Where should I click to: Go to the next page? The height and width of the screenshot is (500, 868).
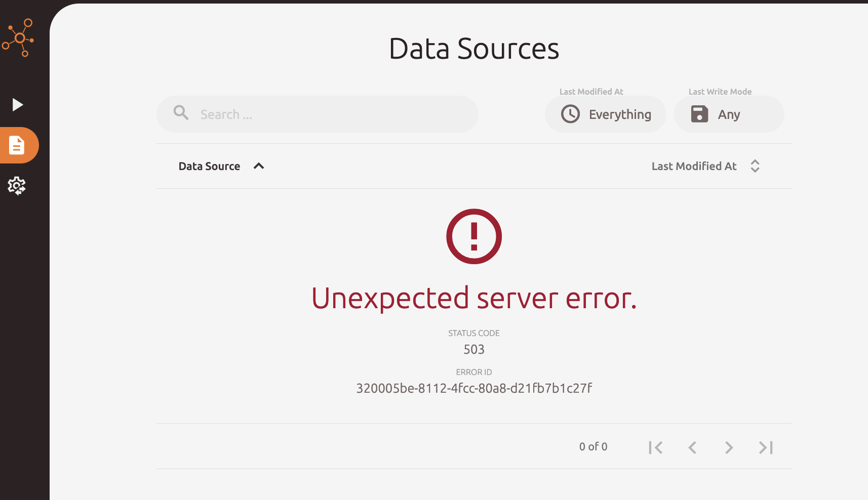pos(729,447)
